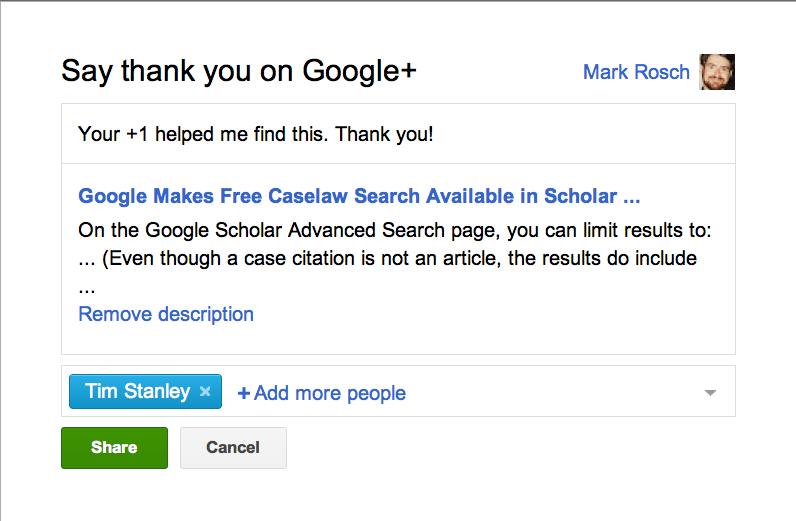Remove Tim Stanley using the chip's x

[x=205, y=392]
